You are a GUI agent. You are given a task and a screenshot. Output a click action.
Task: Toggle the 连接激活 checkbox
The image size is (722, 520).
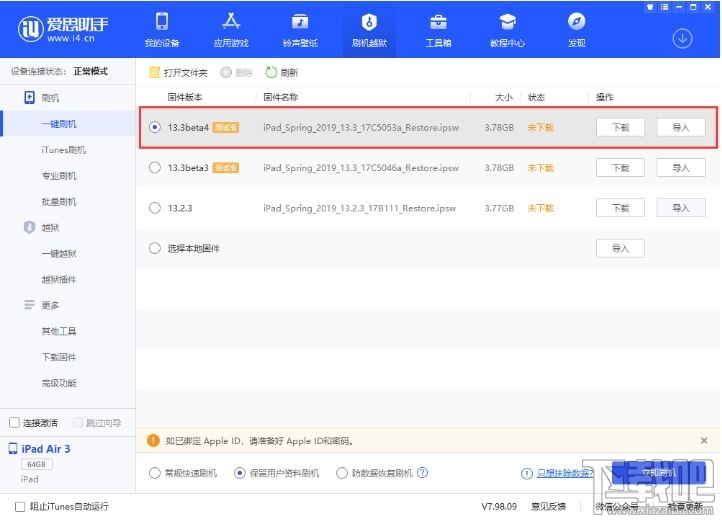coord(14,422)
